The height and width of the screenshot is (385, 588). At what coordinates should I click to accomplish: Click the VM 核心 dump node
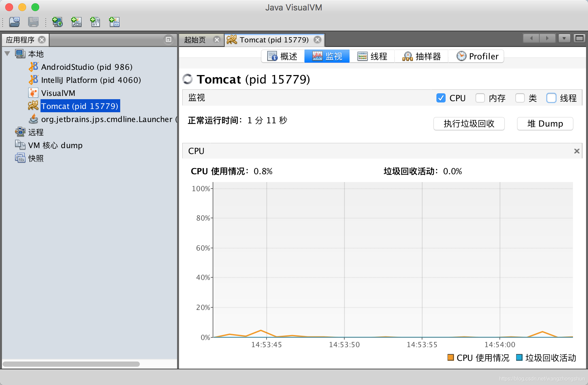(55, 145)
